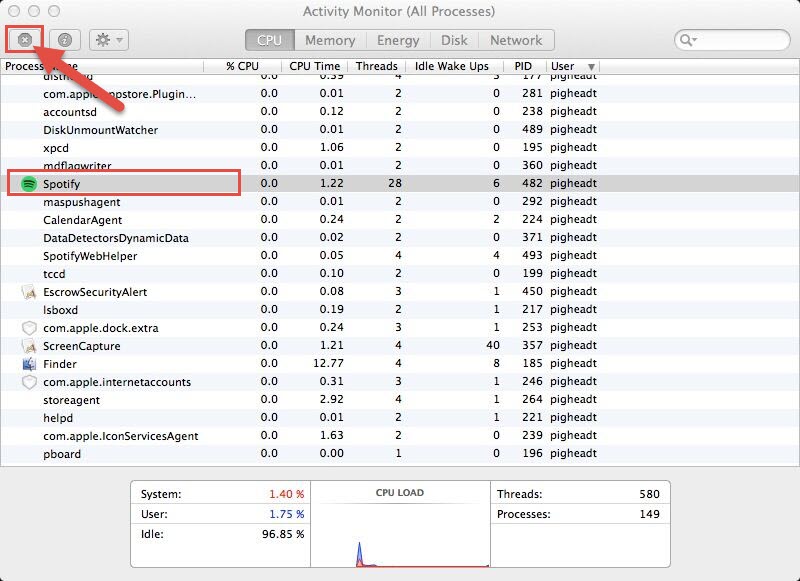This screenshot has height=581, width=800.
Task: Click the ScreenCapture app icon
Action: [29, 346]
